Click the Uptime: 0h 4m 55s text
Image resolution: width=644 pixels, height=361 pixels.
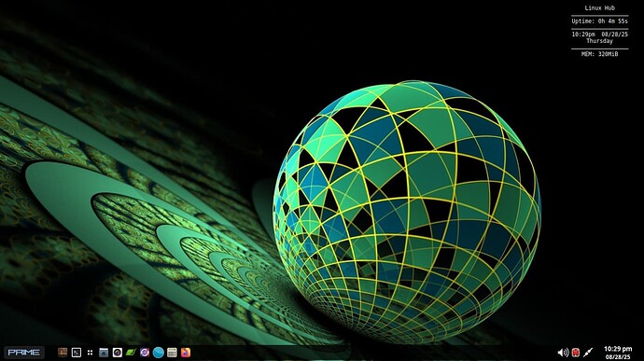pyautogui.click(x=599, y=21)
